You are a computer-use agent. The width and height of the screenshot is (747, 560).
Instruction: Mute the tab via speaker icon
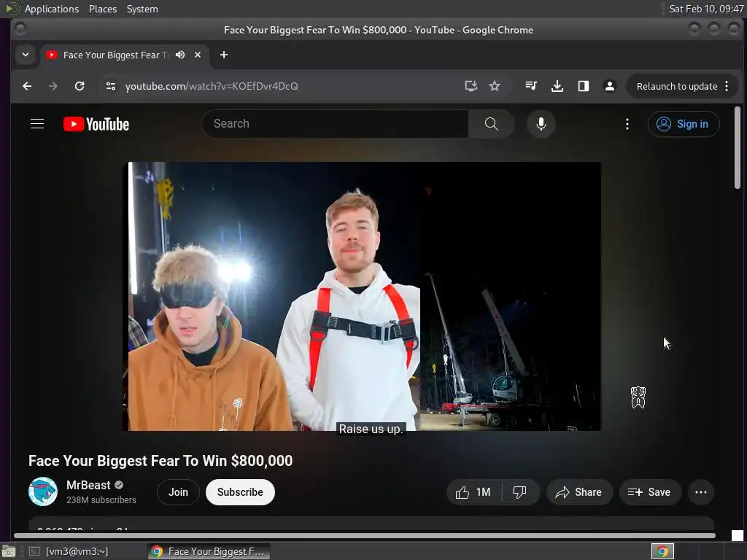[180, 55]
